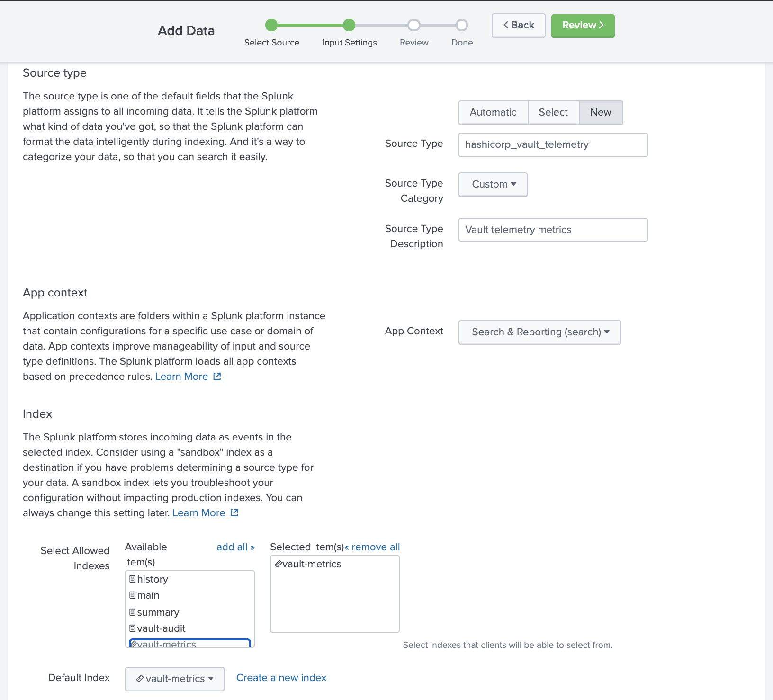Click the index icon beside main
The height and width of the screenshot is (700, 773).
pyautogui.click(x=132, y=595)
